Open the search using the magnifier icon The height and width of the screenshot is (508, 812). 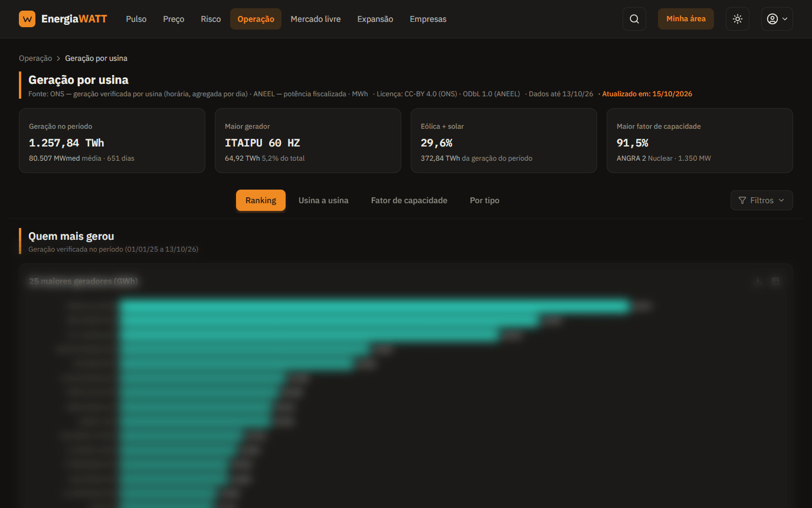pos(634,19)
